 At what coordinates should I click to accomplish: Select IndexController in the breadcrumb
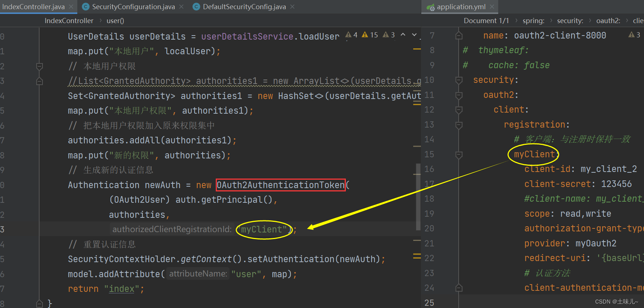click(x=69, y=21)
